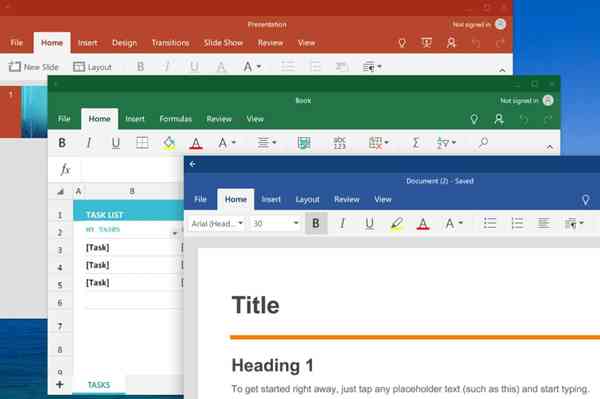Click the AutoSum sigma icon in Excel
Viewport: 600px width, 399px height.
[x=416, y=143]
